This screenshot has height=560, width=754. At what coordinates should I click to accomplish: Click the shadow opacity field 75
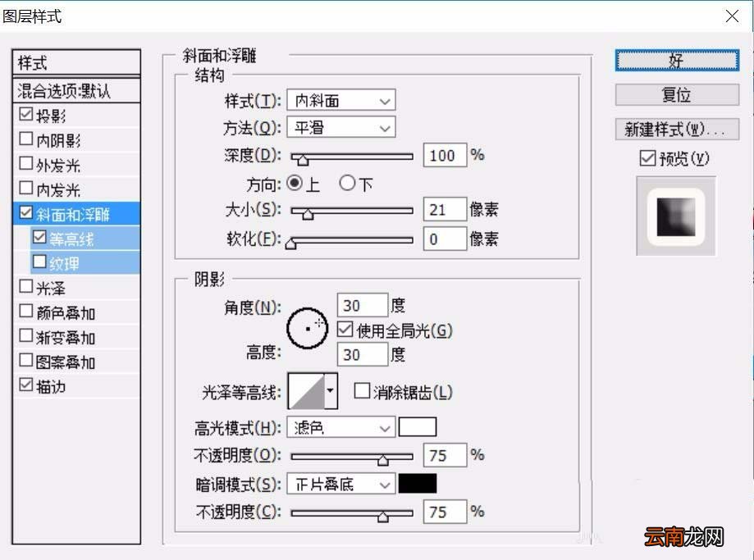coord(445,512)
